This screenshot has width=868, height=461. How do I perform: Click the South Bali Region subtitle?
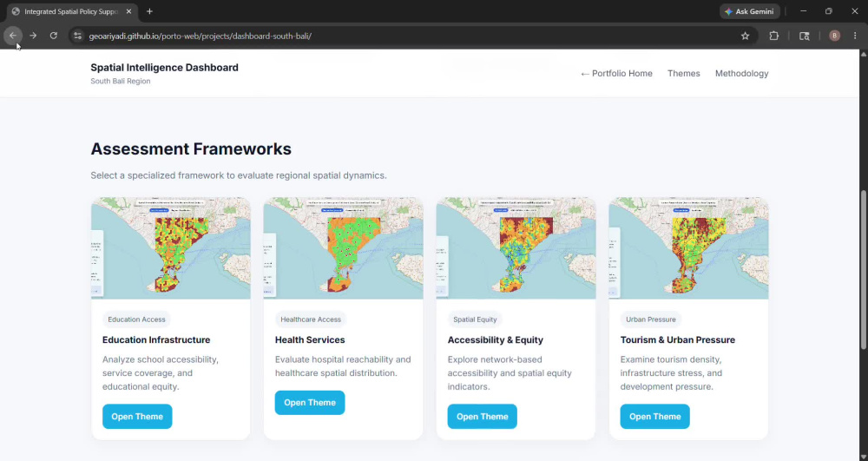120,81
